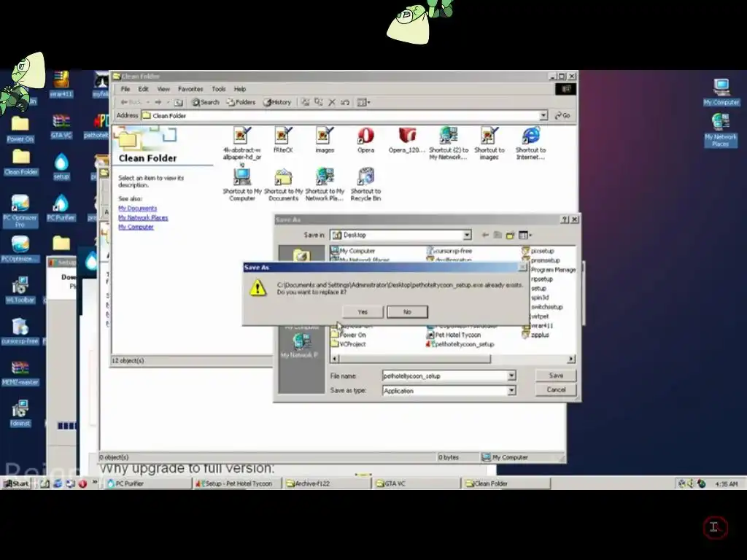Screen dimensions: 747x560
Task: Select Shortcut to Internet icon
Action: (x=530, y=144)
